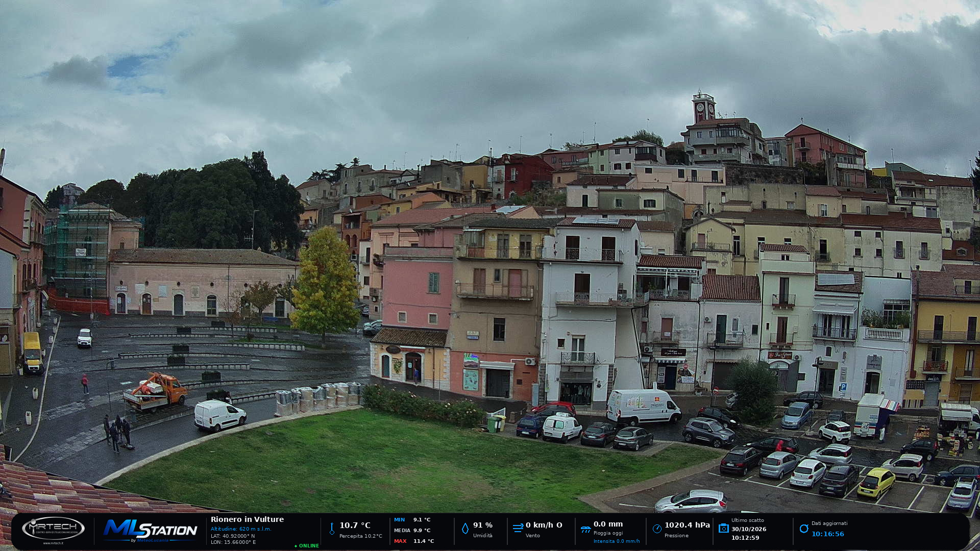980x551 pixels.
Task: Click the 0 km/h wind reading
Action: coord(544,525)
